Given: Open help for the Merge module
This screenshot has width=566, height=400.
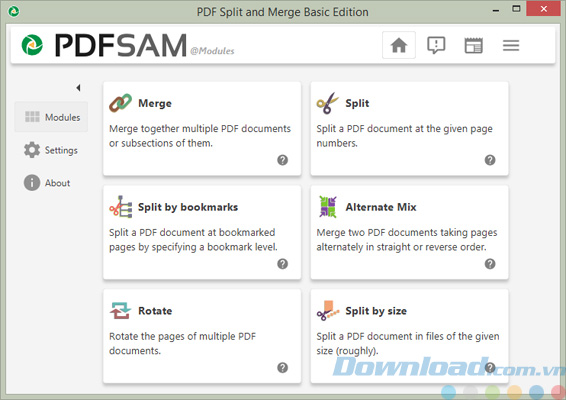Looking at the screenshot, I should click(x=282, y=160).
